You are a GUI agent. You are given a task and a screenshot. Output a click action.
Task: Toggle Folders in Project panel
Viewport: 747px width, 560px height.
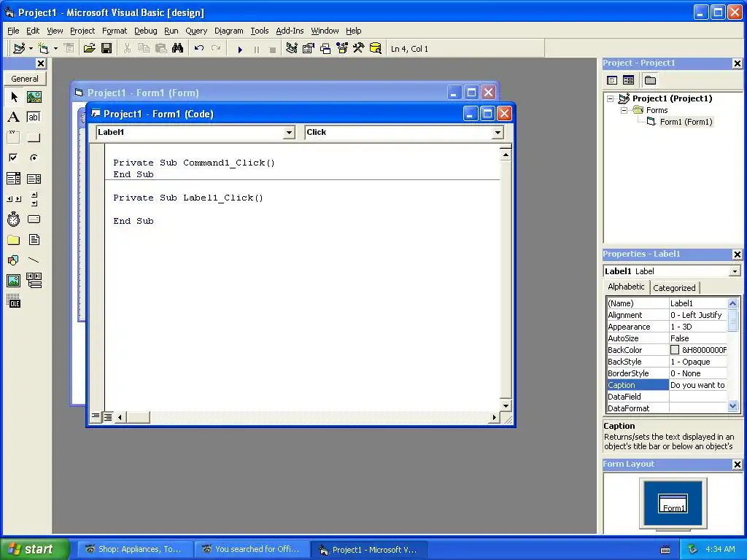coord(650,80)
